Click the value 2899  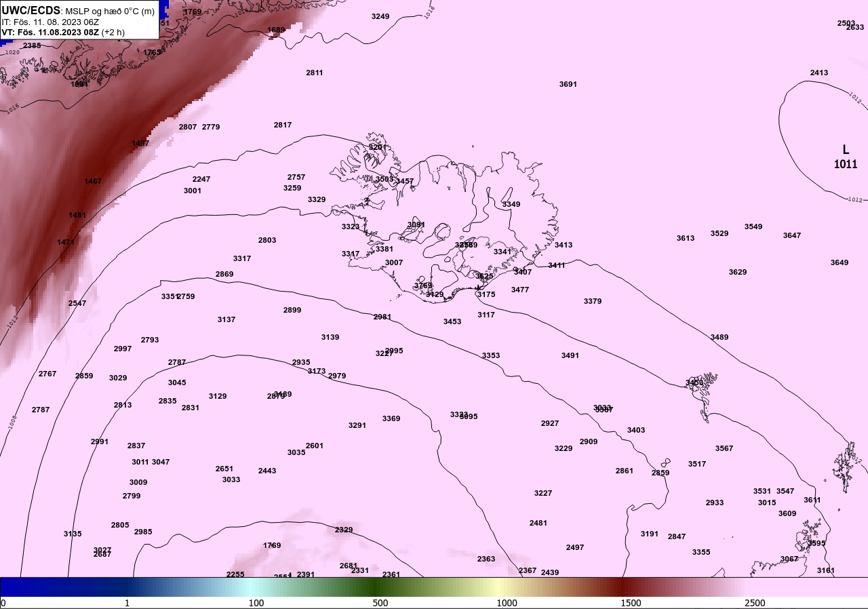point(292,310)
